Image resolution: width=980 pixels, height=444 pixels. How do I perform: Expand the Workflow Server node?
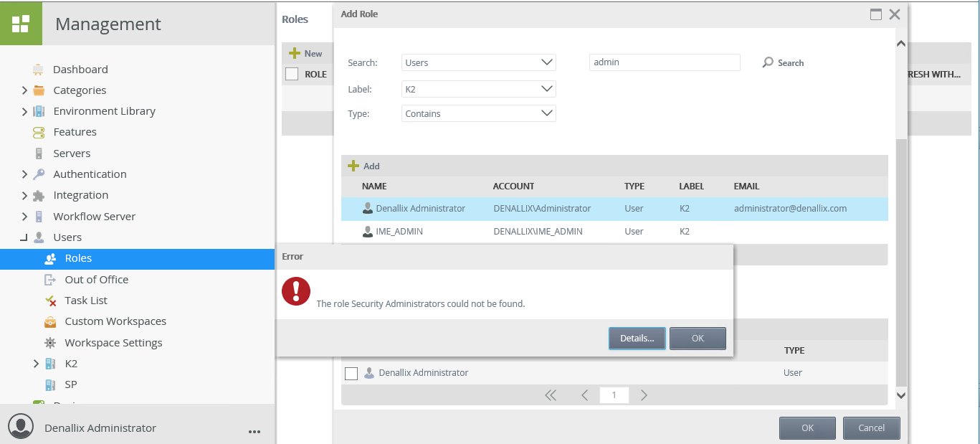(x=24, y=217)
